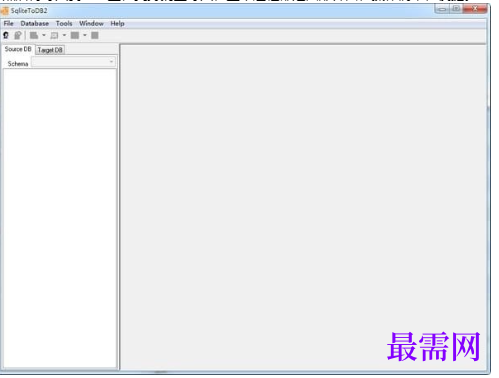This screenshot has height=378, width=499.
Task: Click the first grey toolbar icon after the separator
Action: (34, 35)
